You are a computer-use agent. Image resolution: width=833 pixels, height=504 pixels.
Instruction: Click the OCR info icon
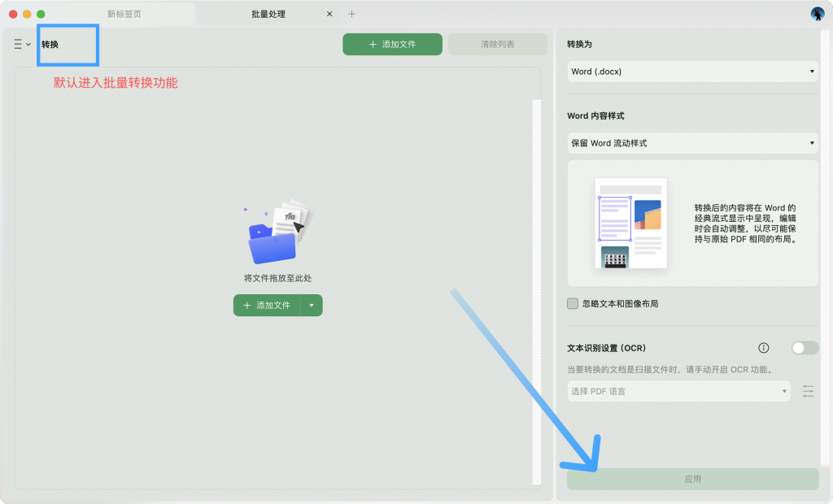[x=763, y=348]
